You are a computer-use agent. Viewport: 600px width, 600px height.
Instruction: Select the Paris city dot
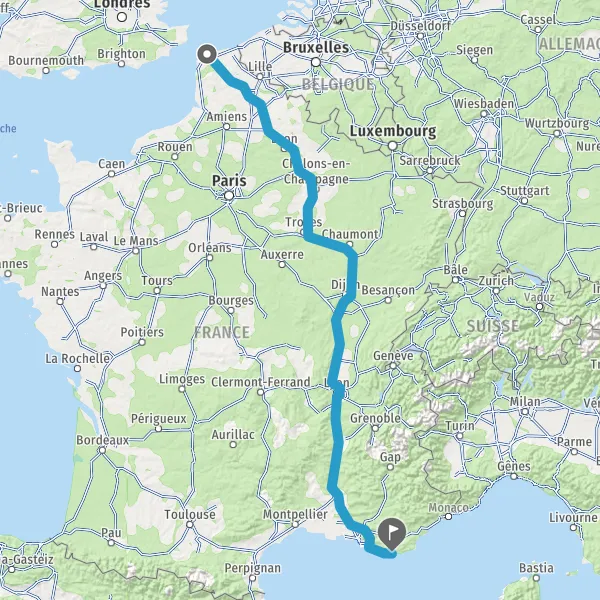pyautogui.click(x=229, y=196)
